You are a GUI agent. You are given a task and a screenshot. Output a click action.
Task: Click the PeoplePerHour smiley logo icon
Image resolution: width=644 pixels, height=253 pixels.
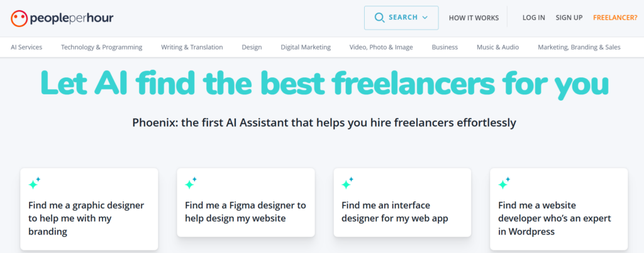pyautogui.click(x=19, y=18)
